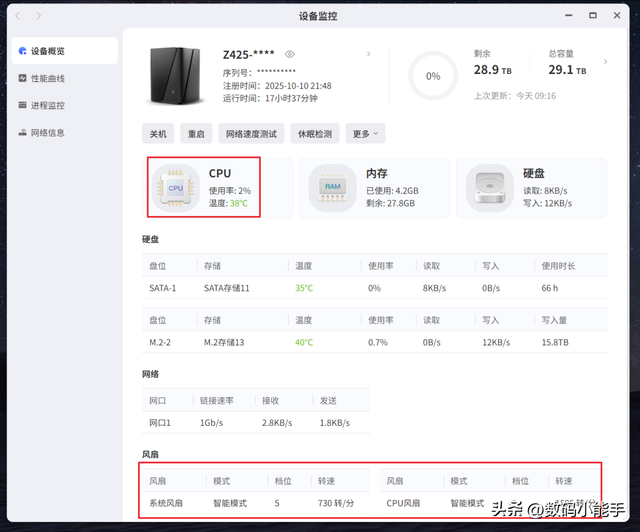The width and height of the screenshot is (640, 532).
Task: Click the 使用时长 column header
Action: coord(558,266)
